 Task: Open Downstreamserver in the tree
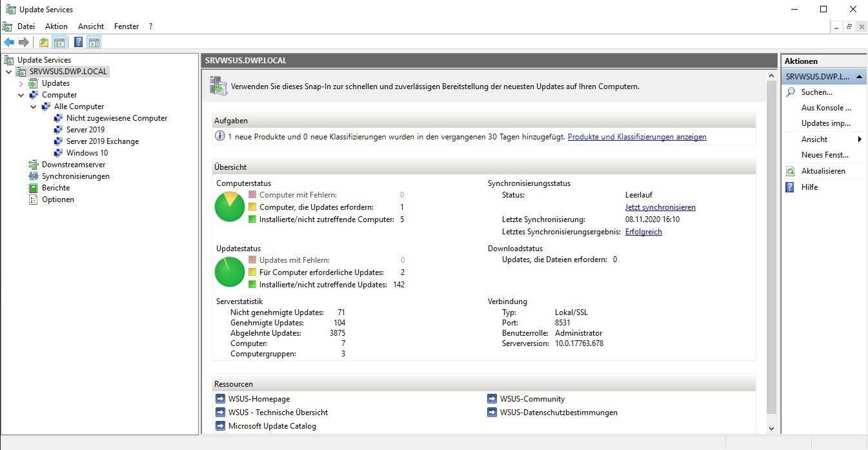[73, 165]
